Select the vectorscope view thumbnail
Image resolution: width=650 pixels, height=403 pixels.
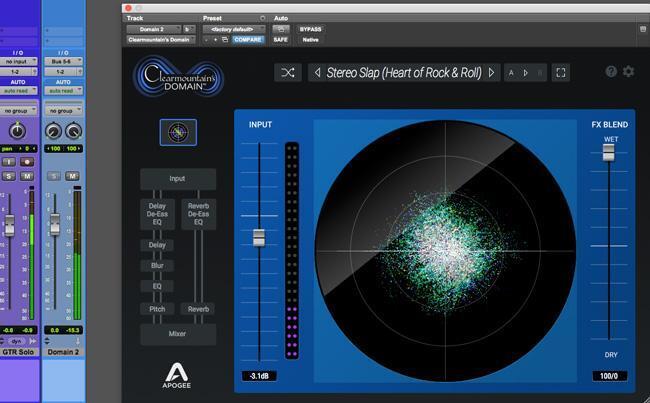click(178, 132)
